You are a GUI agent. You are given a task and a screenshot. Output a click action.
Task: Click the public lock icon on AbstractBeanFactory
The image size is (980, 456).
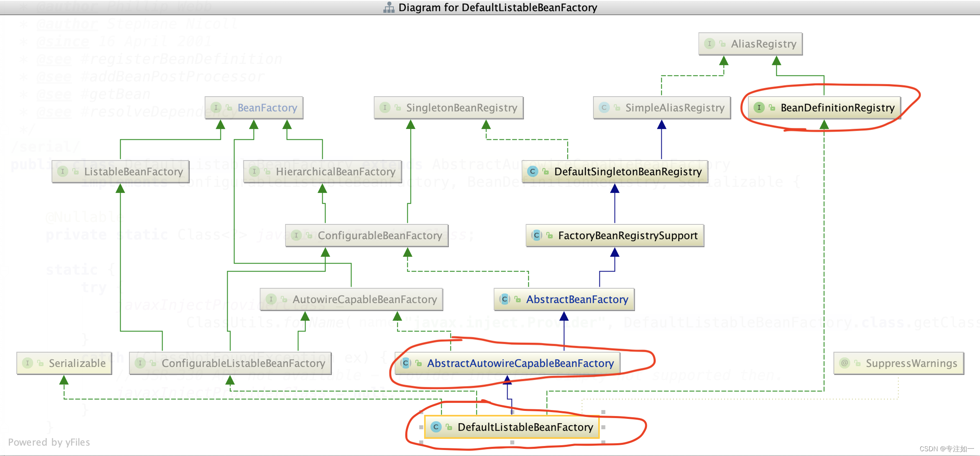(518, 299)
